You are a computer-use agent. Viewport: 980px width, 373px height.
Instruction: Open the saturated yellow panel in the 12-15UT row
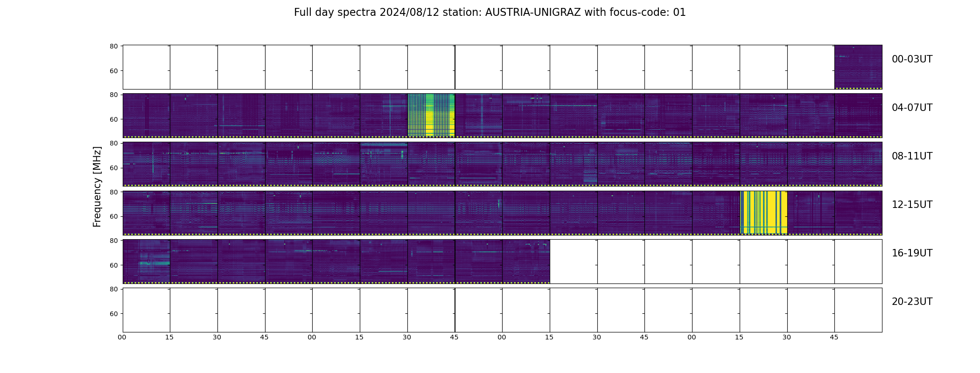point(763,213)
